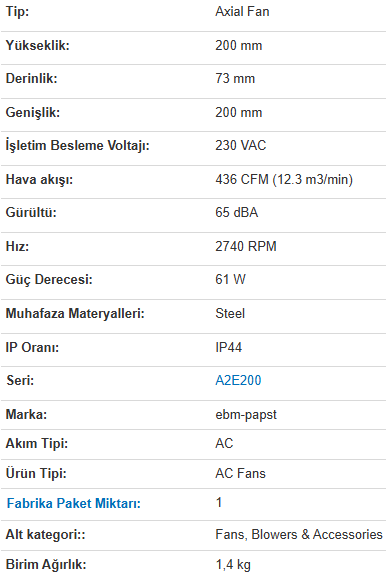Select the 2740 RPM speed value
The height and width of the screenshot is (574, 386).
(x=246, y=246)
